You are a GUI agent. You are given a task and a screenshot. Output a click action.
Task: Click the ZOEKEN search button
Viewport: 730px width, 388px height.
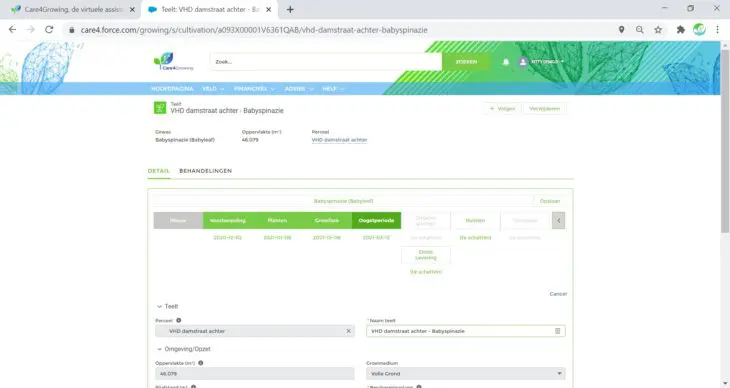click(x=466, y=61)
